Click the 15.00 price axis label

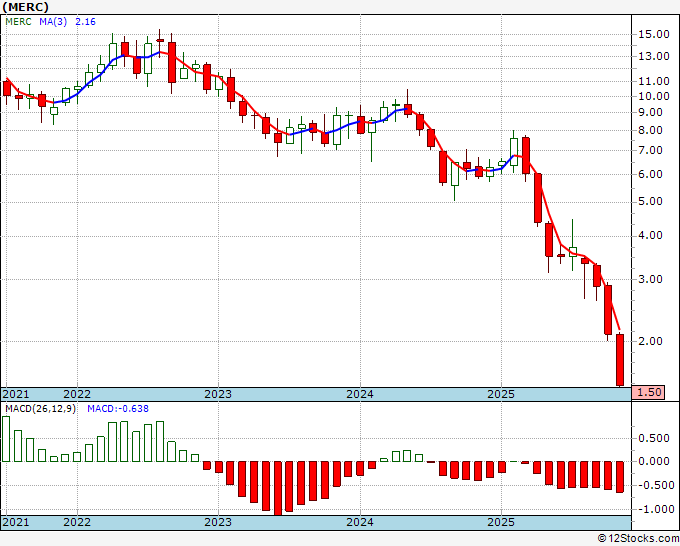pos(654,34)
